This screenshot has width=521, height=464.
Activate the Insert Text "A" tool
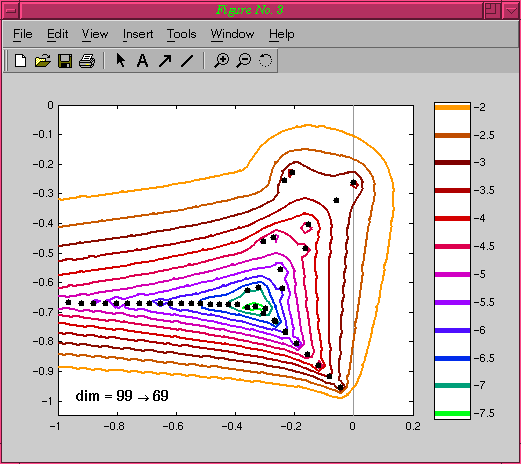pos(143,61)
